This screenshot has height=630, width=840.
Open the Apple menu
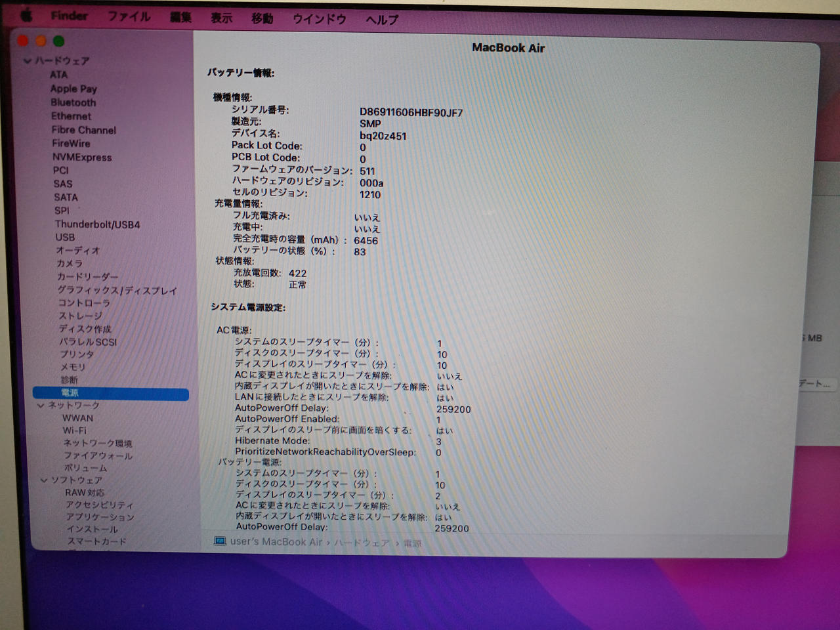[27, 14]
